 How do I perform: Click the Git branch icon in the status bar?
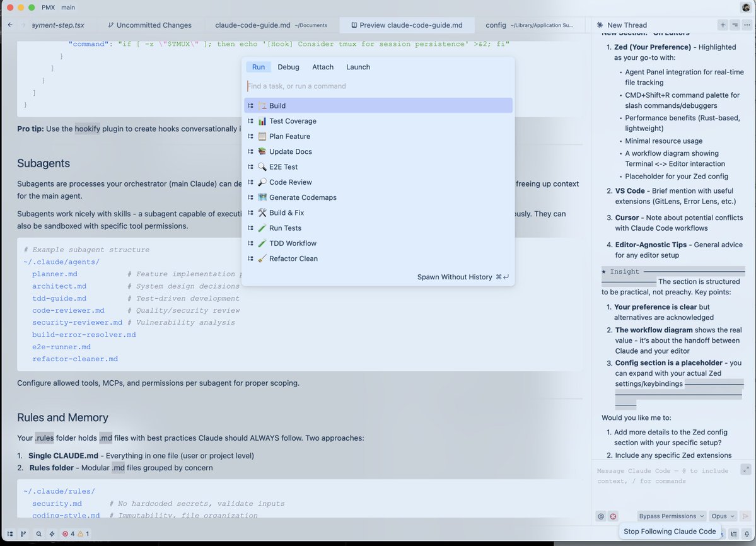pos(23,533)
